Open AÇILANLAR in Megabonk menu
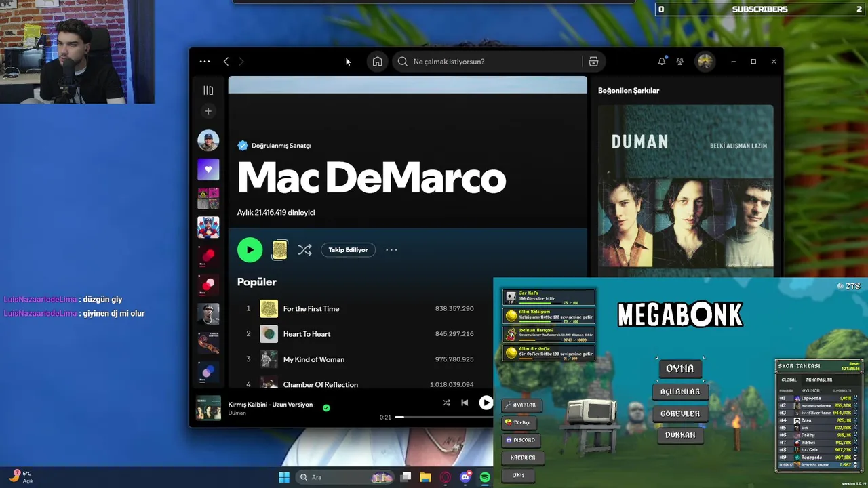This screenshot has height=488, width=868. (x=680, y=392)
